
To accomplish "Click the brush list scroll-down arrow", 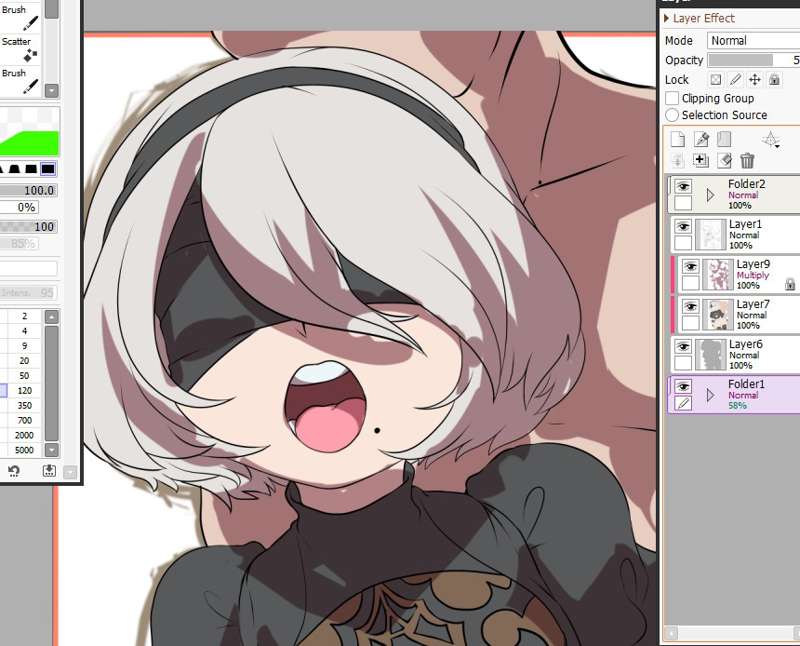I will tap(52, 91).
